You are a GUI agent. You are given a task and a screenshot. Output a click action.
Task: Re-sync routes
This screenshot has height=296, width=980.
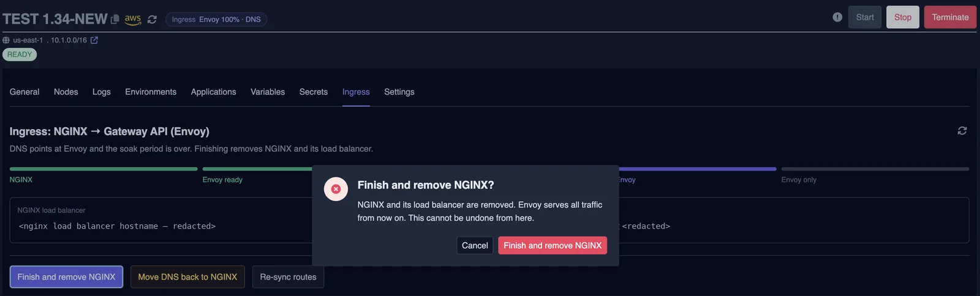click(x=288, y=277)
